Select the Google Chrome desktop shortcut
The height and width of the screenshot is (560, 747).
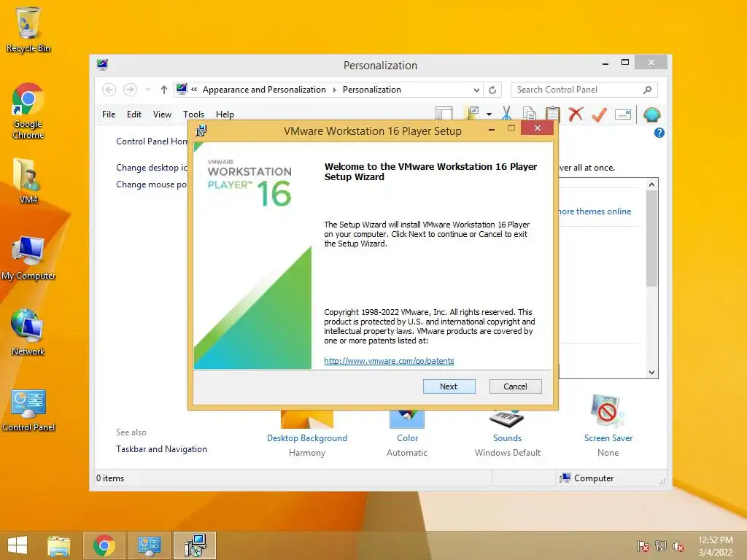click(28, 111)
